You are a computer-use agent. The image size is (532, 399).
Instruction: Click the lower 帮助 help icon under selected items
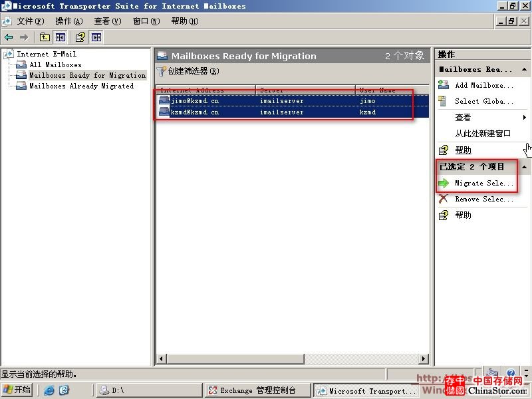(444, 215)
